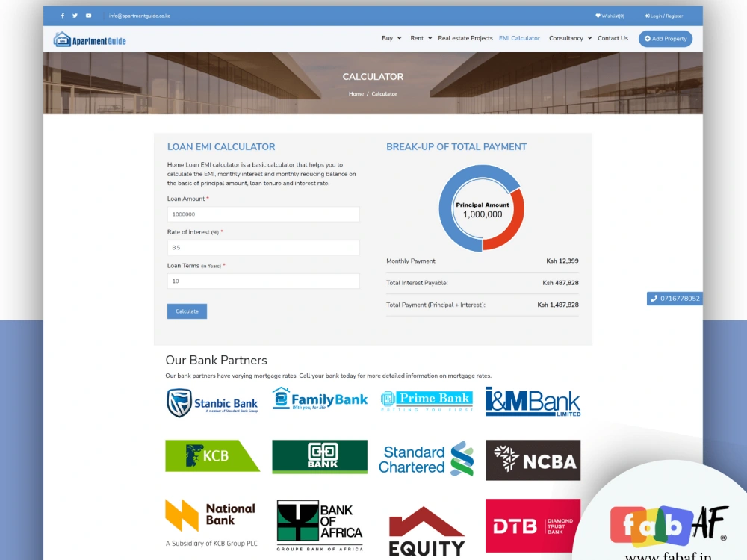The image size is (747, 560).
Task: Expand the Buy dropdown menu
Action: [391, 38]
